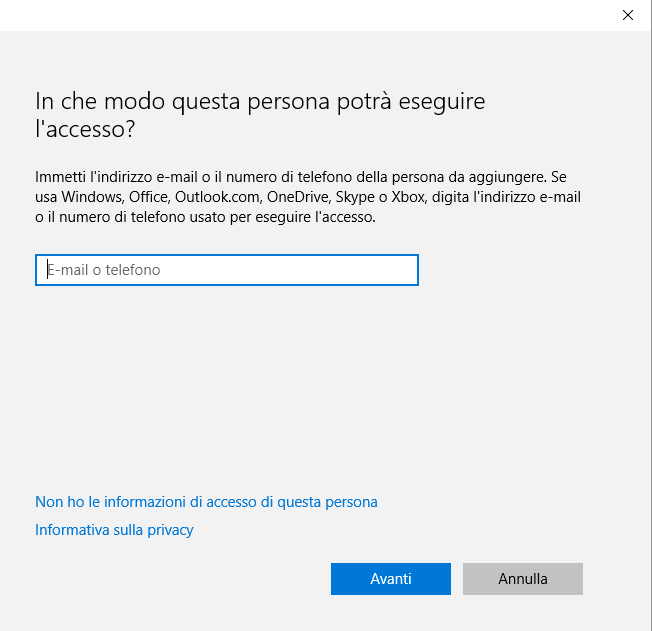The image size is (652, 631).
Task: Click the word "OneDrive" in the description
Action: click(300, 197)
